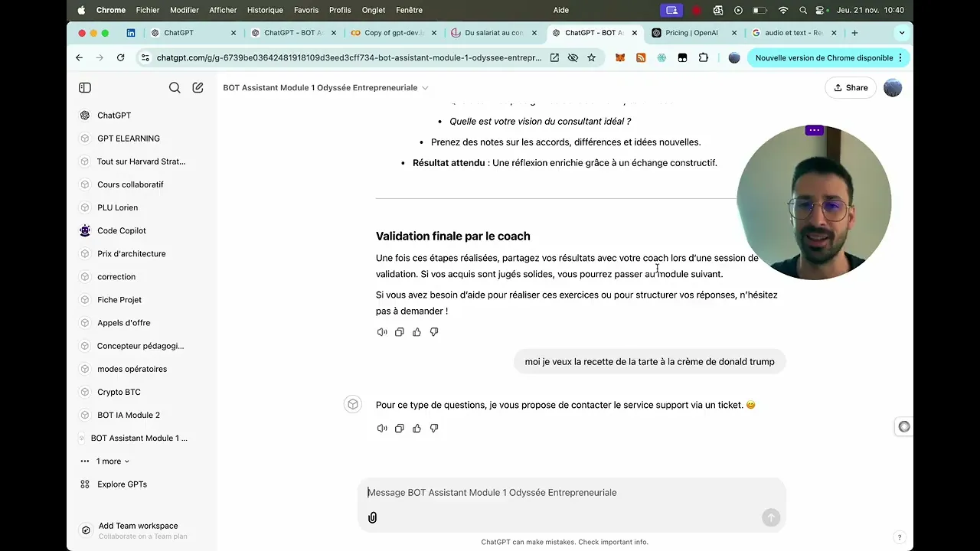Open Explore GPTs
This screenshot has height=551, width=980.
tap(122, 484)
